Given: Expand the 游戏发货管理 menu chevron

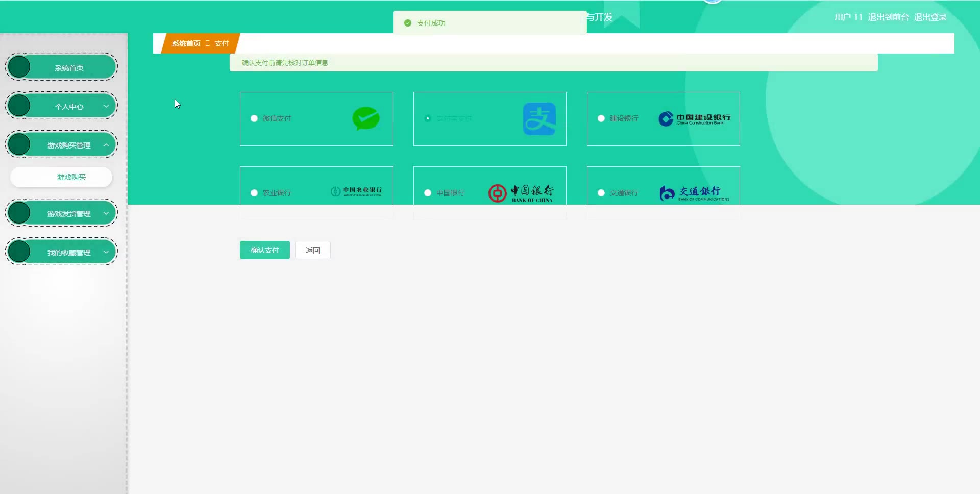Looking at the screenshot, I should [106, 213].
